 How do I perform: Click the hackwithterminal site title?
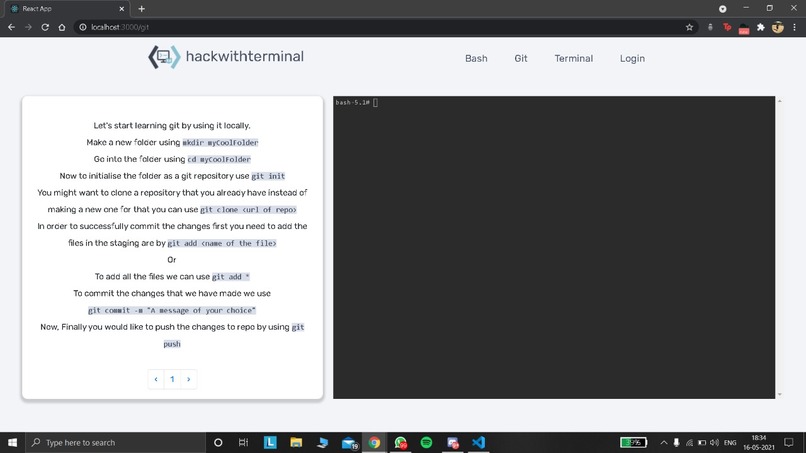245,57
